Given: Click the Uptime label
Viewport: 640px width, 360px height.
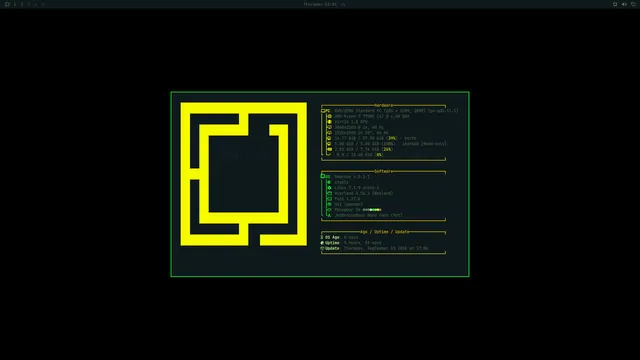Looking at the screenshot, I should tap(332, 243).
